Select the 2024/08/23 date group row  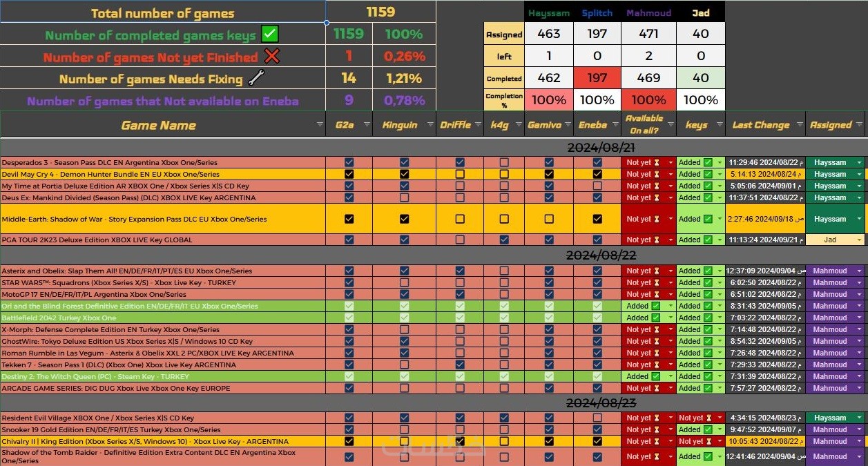(434, 402)
